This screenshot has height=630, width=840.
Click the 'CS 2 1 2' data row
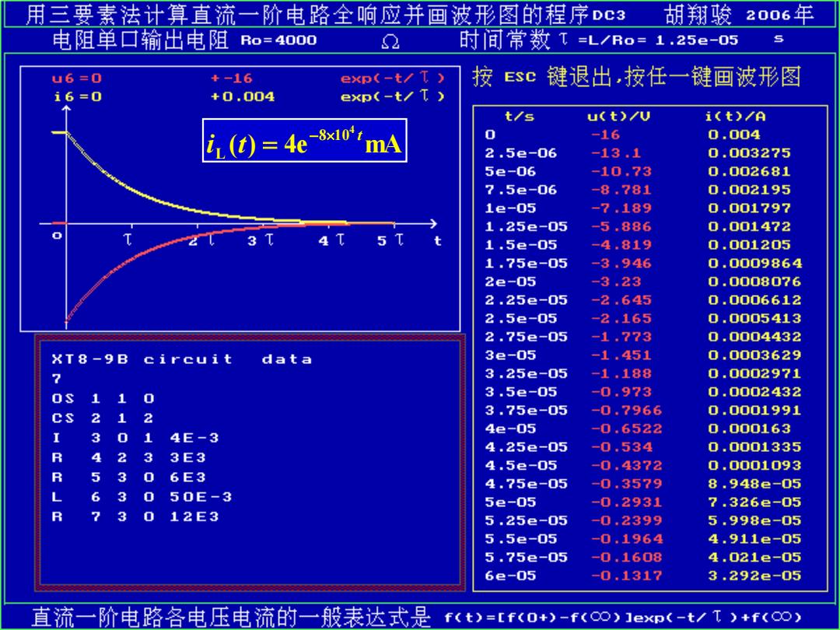[103, 418]
